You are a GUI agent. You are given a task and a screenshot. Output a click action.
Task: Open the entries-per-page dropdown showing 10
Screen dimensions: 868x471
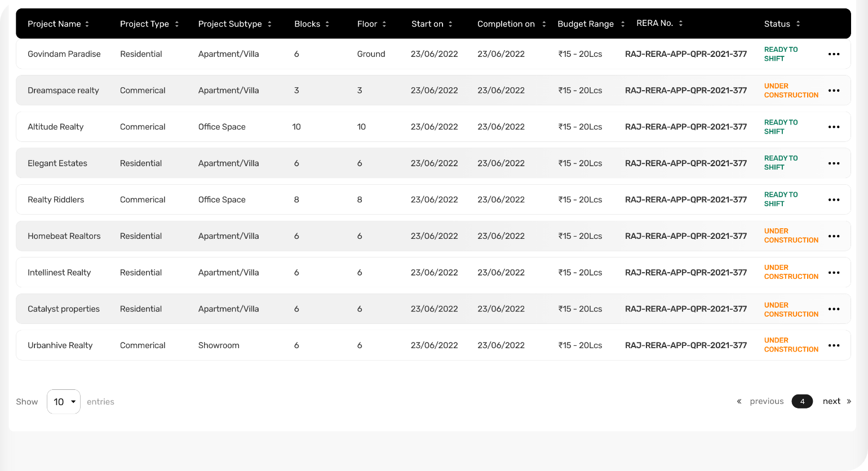click(x=64, y=402)
